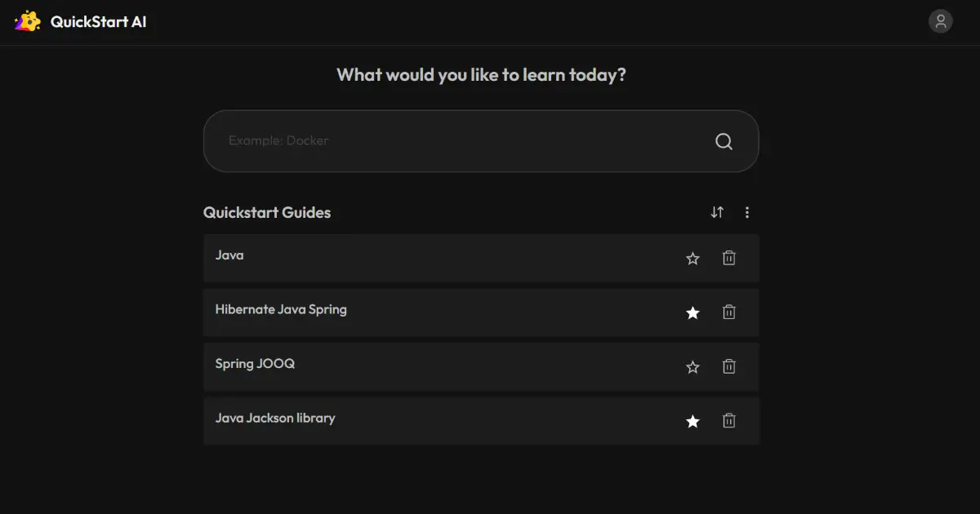The height and width of the screenshot is (514, 980).
Task: Delete the Java Jackson library guide
Action: (x=729, y=421)
